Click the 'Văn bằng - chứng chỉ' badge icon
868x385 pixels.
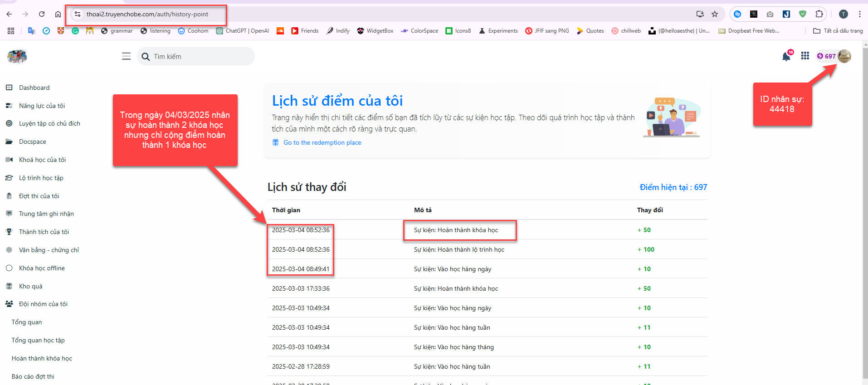(9, 250)
